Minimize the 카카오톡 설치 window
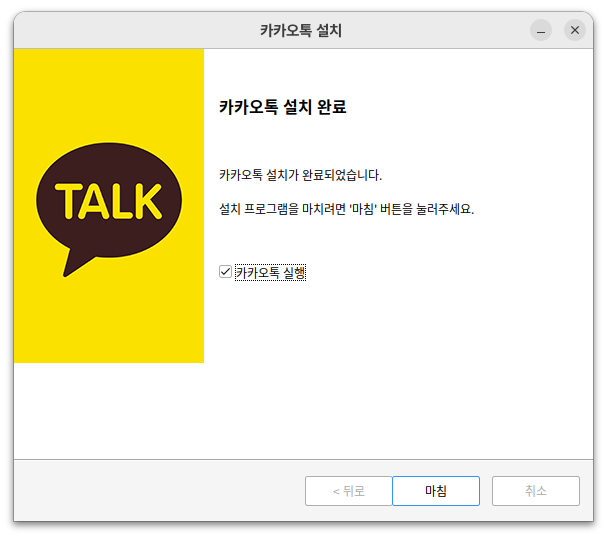Viewport: 607px width, 538px height. (541, 30)
